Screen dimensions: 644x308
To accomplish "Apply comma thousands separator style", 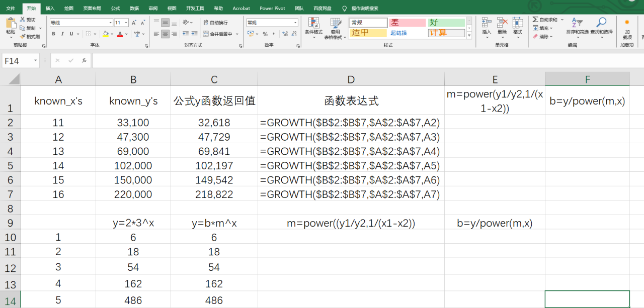I will [274, 34].
